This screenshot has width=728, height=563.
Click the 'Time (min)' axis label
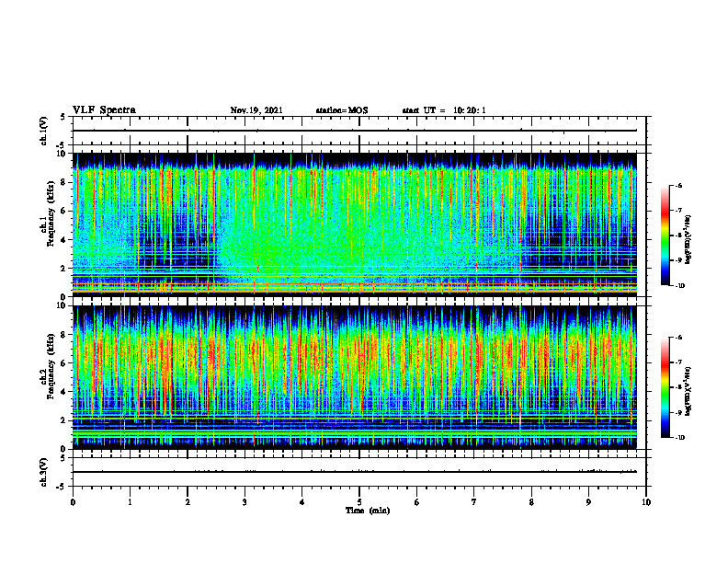368,511
